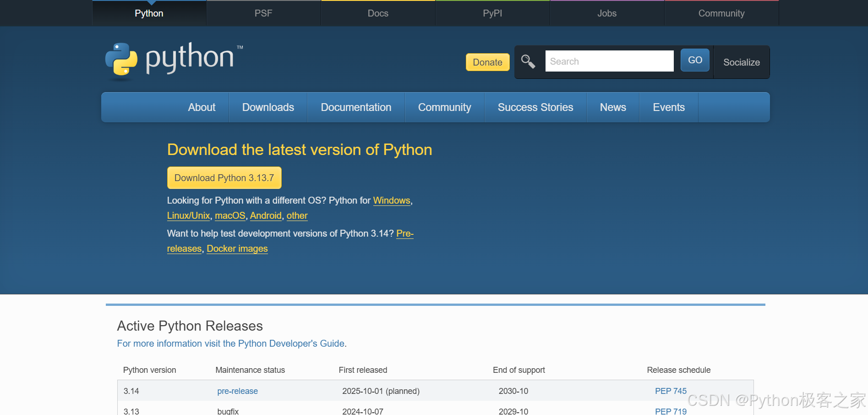Follow the Android download link
The image size is (868, 415).
tap(266, 216)
